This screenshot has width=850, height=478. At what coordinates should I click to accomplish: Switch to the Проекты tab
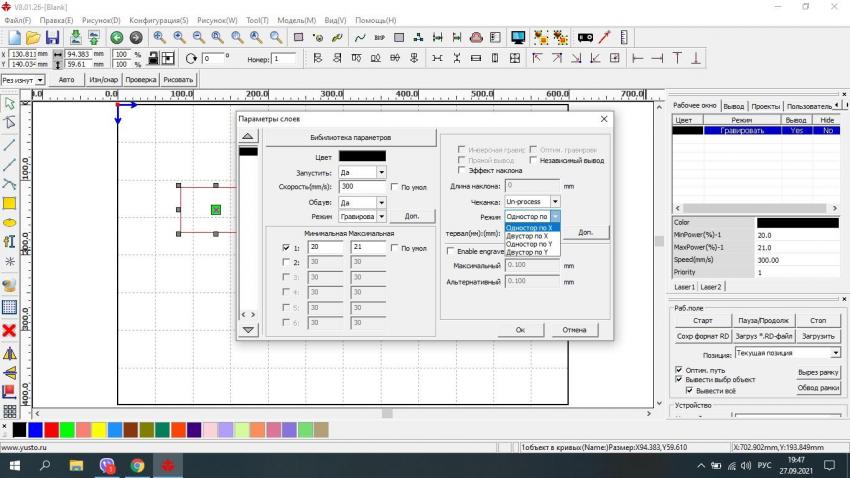point(766,105)
